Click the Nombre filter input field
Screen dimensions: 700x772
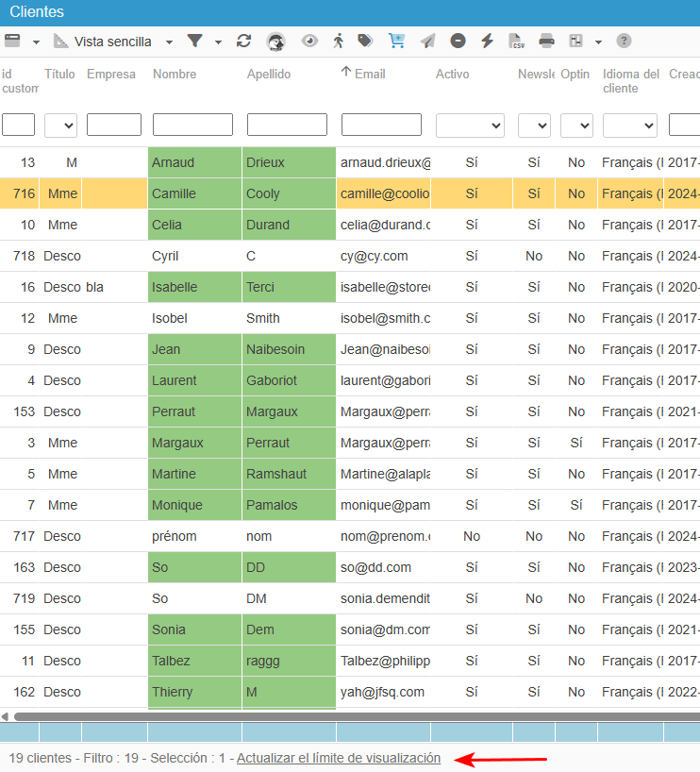tap(193, 125)
